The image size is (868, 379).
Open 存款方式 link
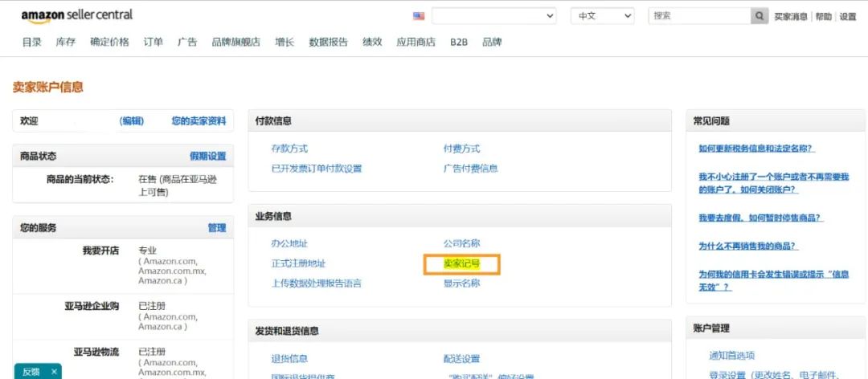click(x=289, y=149)
